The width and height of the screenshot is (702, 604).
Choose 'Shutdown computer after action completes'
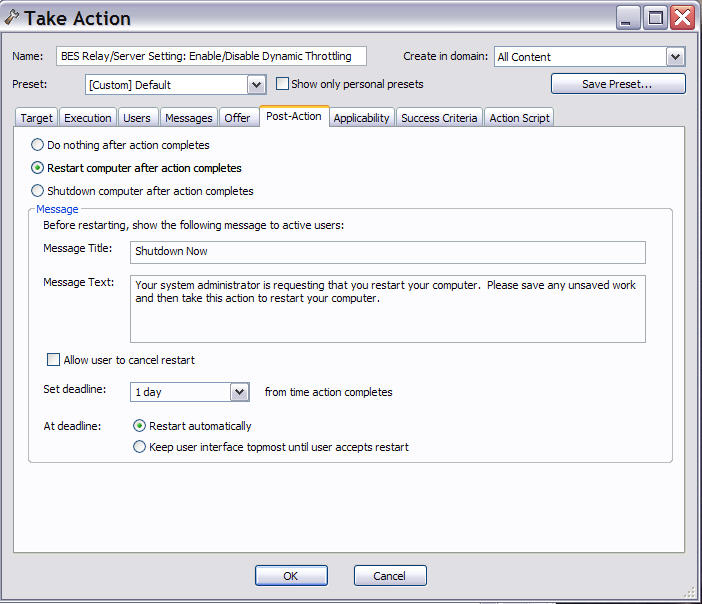coord(38,191)
